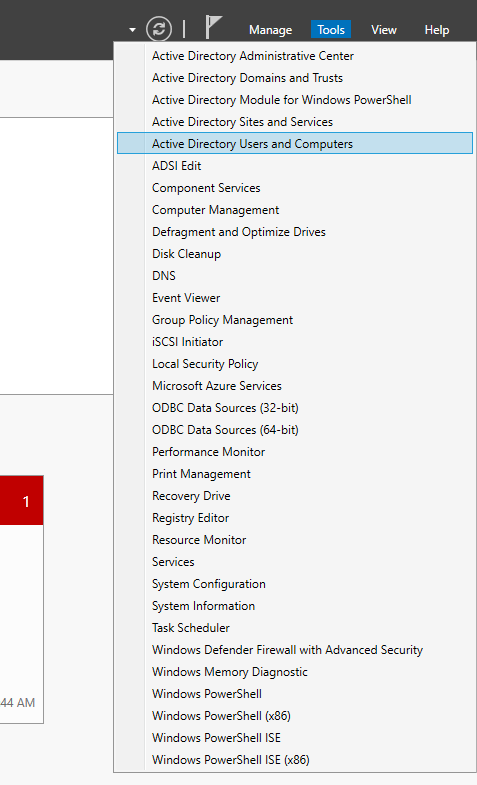Click the red tile showing 1
This screenshot has height=785, width=477.
[x=22, y=501]
